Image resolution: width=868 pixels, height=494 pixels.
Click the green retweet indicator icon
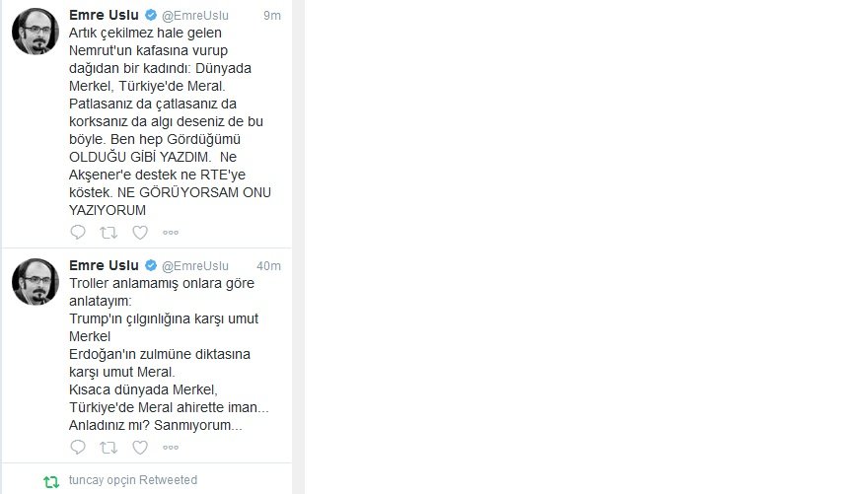point(51,482)
